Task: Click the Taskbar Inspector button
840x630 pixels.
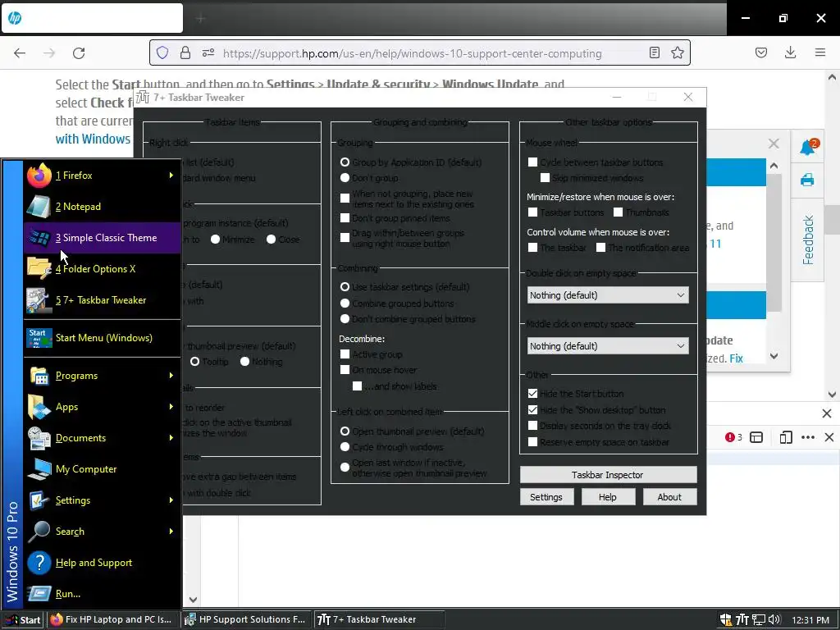Action: (608, 475)
